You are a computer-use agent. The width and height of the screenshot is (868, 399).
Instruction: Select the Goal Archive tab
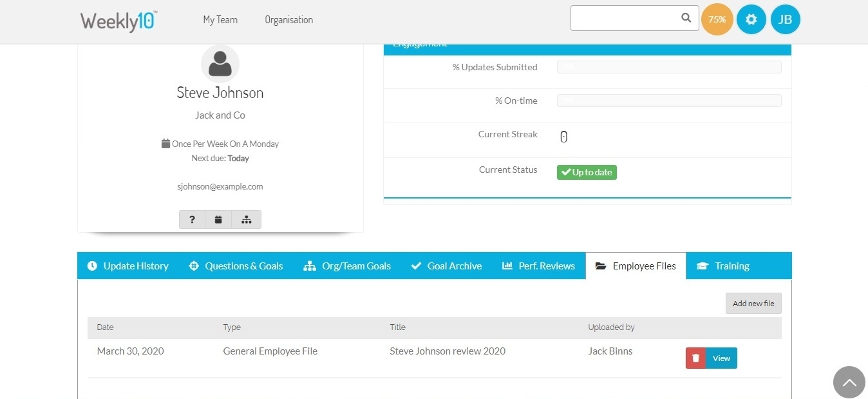click(x=446, y=266)
